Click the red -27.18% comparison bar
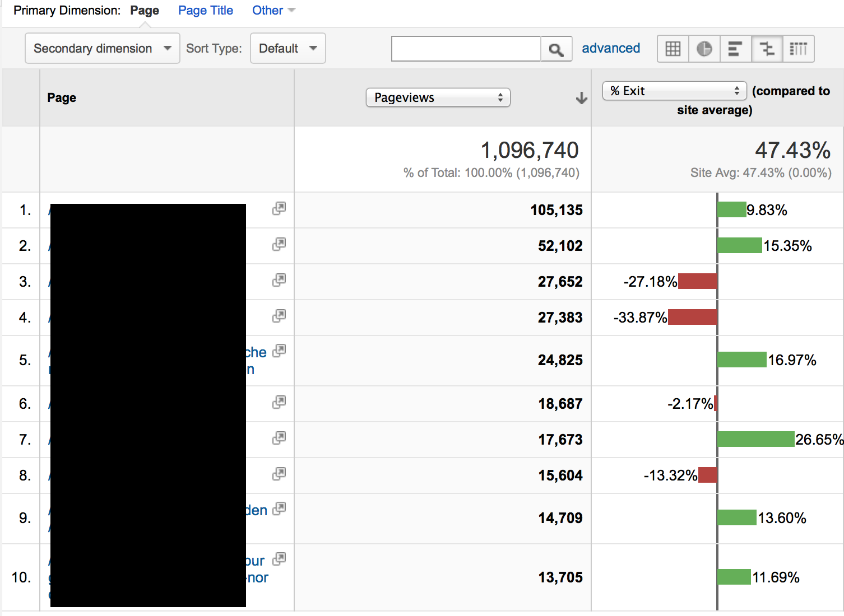The height and width of the screenshot is (616, 844). pyautogui.click(x=697, y=281)
